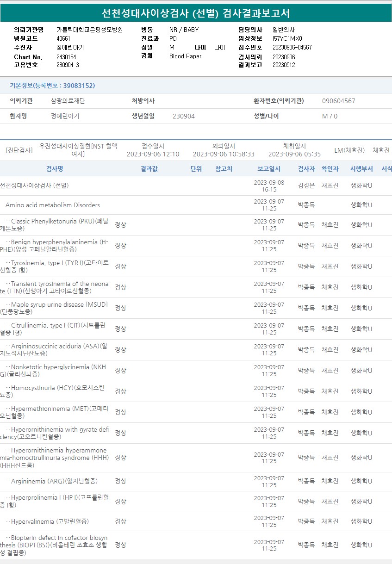The image size is (392, 564).
Task: Click the 시행부서 column header
Action: click(x=361, y=169)
